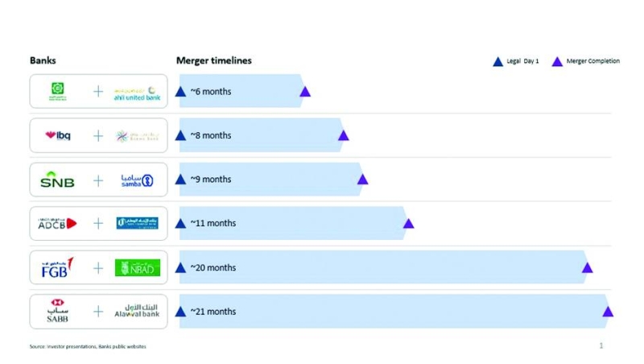
Task: Click the Source footnote text
Action: pyautogui.click(x=89, y=346)
